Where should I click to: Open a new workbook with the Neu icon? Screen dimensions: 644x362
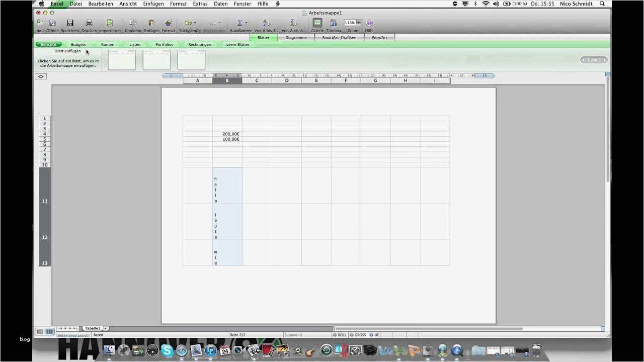coord(40,23)
